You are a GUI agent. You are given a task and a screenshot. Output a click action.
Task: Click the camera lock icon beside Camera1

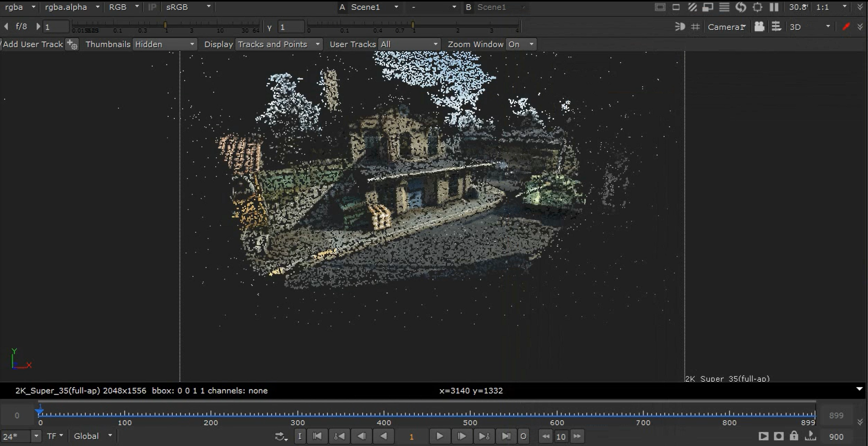[759, 27]
